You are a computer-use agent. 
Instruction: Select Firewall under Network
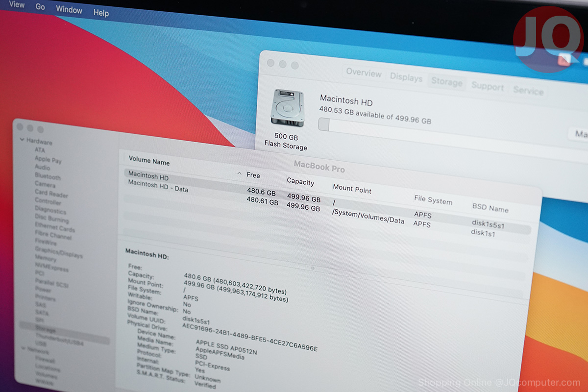[45, 359]
